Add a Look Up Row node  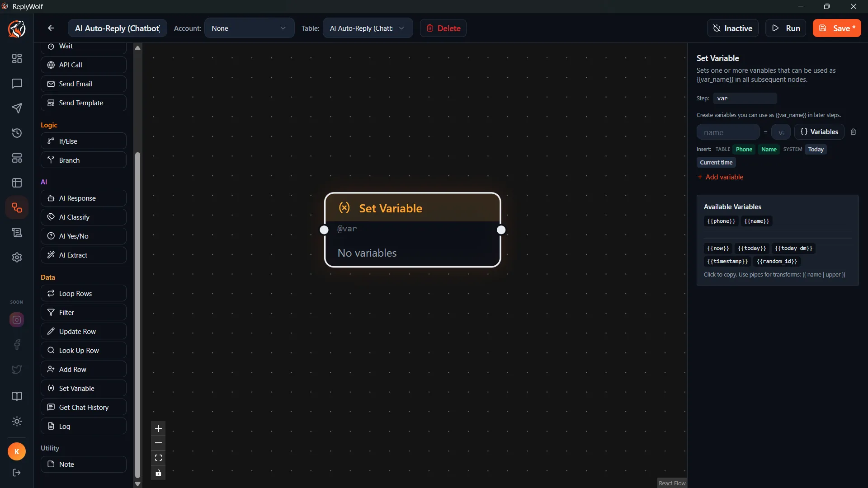(83, 351)
